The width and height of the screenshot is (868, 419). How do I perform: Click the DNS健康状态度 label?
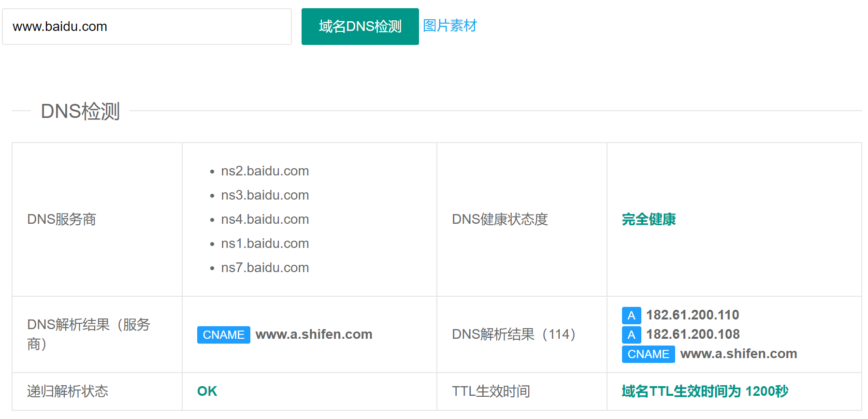point(500,219)
